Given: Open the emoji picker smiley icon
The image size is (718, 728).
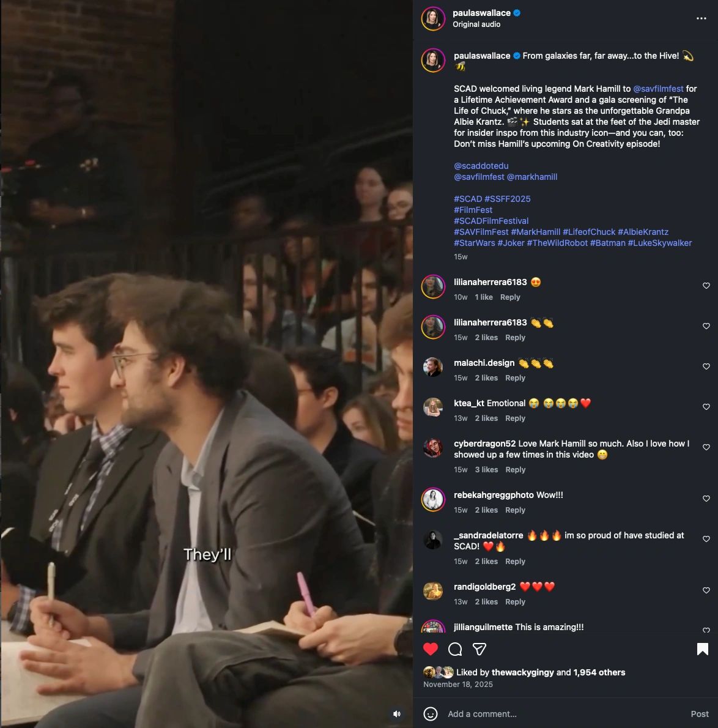Looking at the screenshot, I should pyautogui.click(x=430, y=713).
